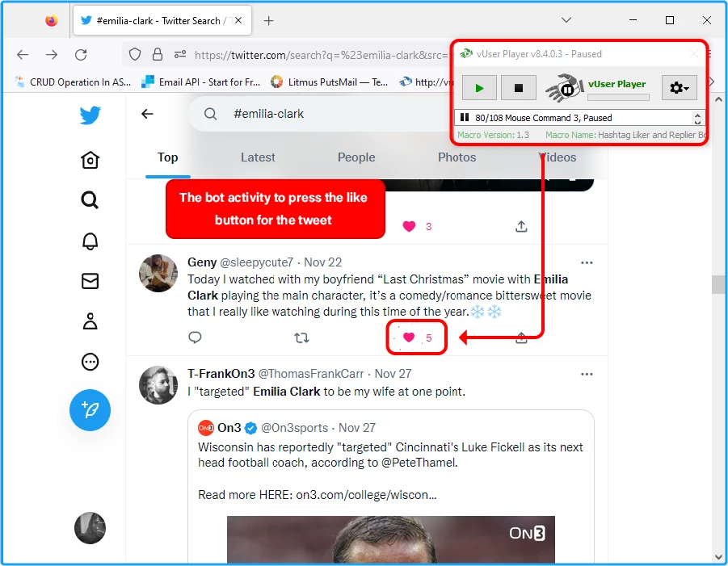Open a new Firefox tab
The height and width of the screenshot is (566, 728).
tap(268, 20)
